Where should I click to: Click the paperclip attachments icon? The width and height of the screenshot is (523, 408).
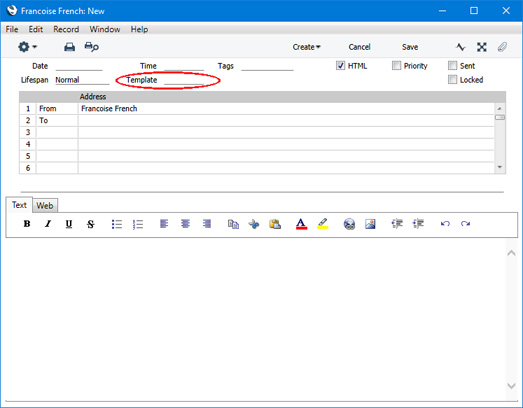coord(502,47)
